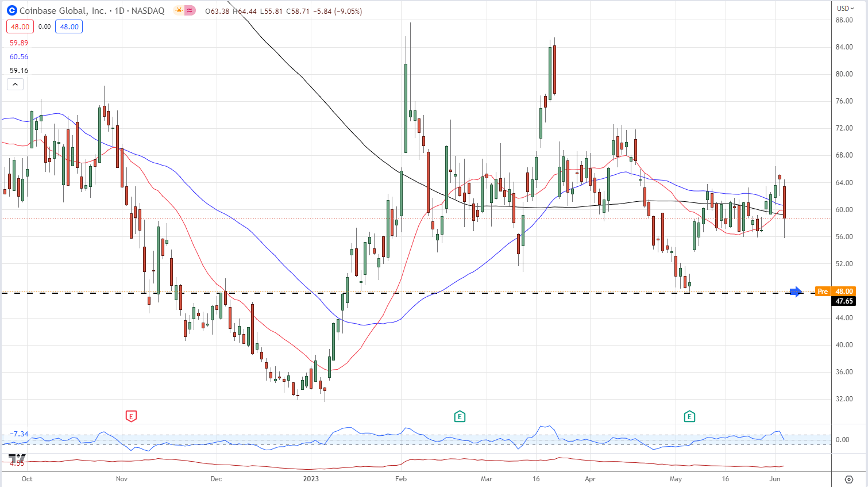Click the 64.00 price axis label
This screenshot has height=487, width=868.
[844, 183]
